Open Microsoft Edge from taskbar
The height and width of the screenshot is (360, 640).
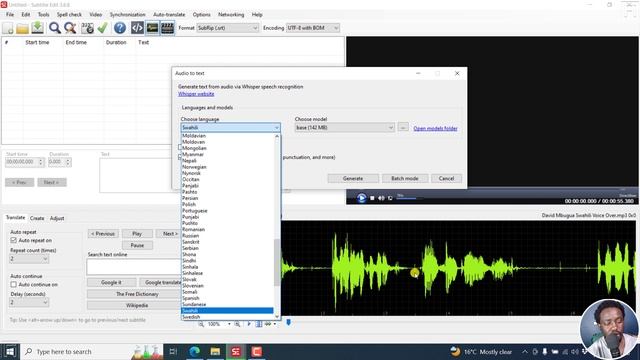[x=195, y=351]
